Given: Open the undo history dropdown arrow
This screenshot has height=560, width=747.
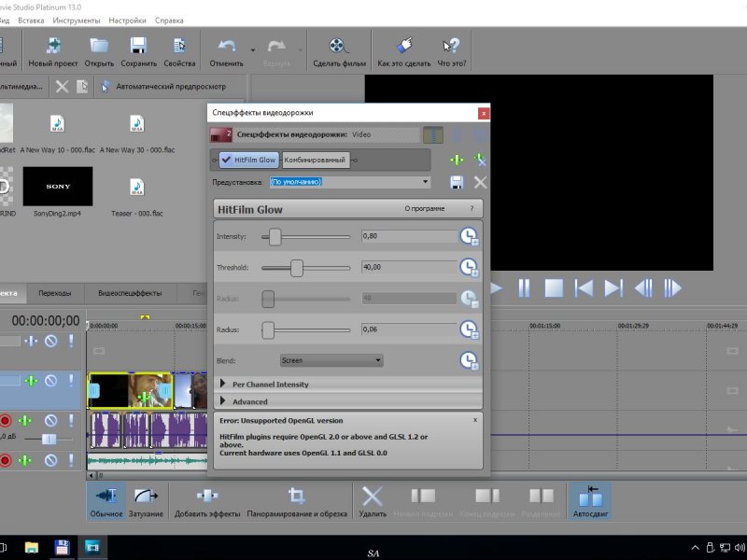Looking at the screenshot, I should click(253, 49).
